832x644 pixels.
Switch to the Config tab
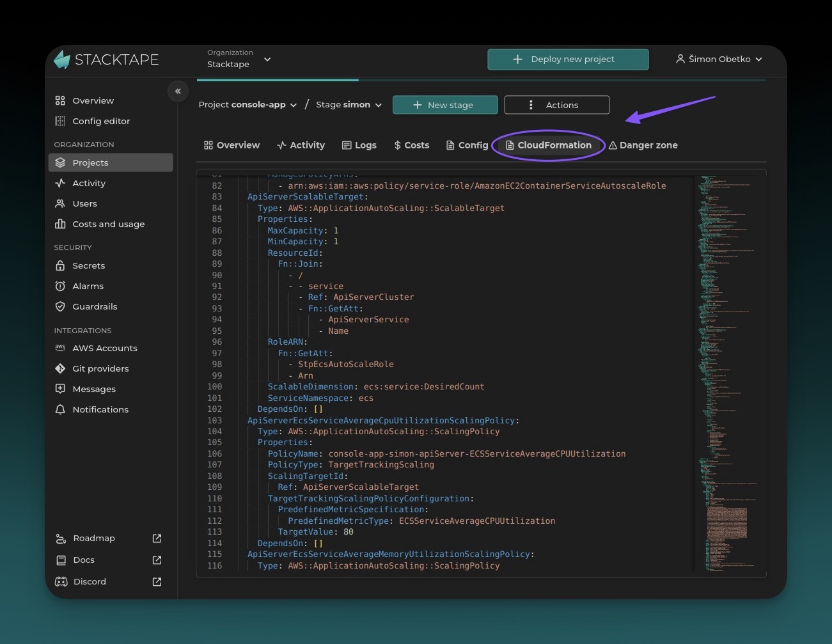(467, 145)
